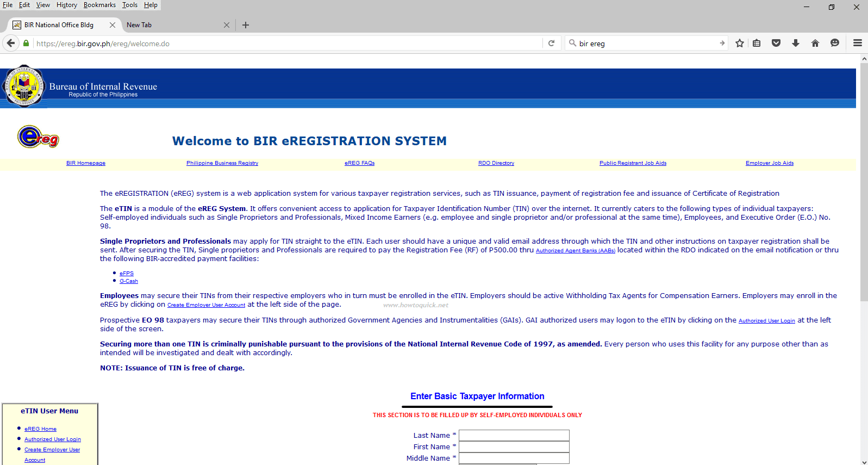Click the Authorized Agent Banks (AABs) link
This screenshot has height=465, width=868.
(576, 251)
